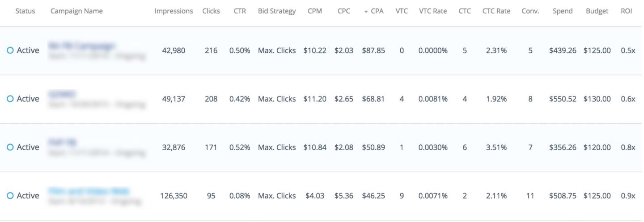Click Max. Clicks in the 49,137 impressions row
The width and height of the screenshot is (644, 222).
277,99
